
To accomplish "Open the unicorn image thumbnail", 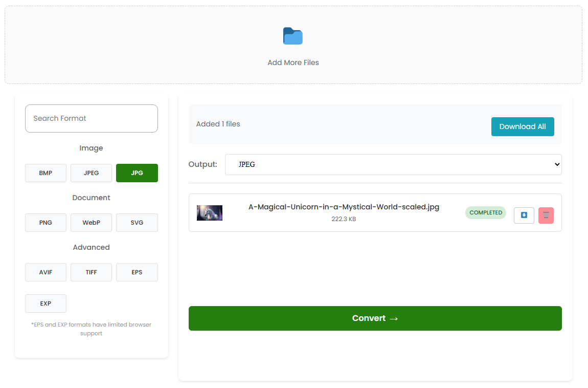I will 210,213.
